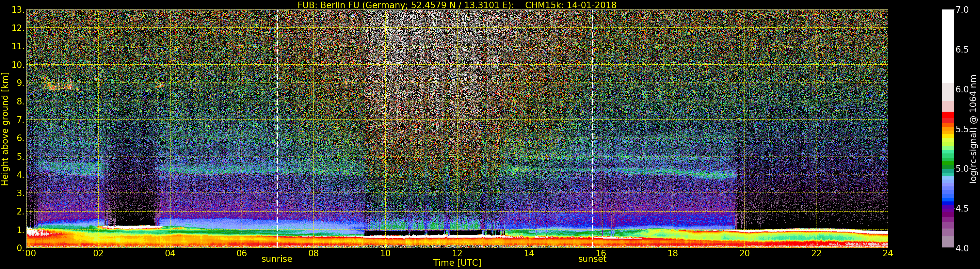Click the 'sunset' label below the time axis
The height and width of the screenshot is (269, 980).
(592, 259)
